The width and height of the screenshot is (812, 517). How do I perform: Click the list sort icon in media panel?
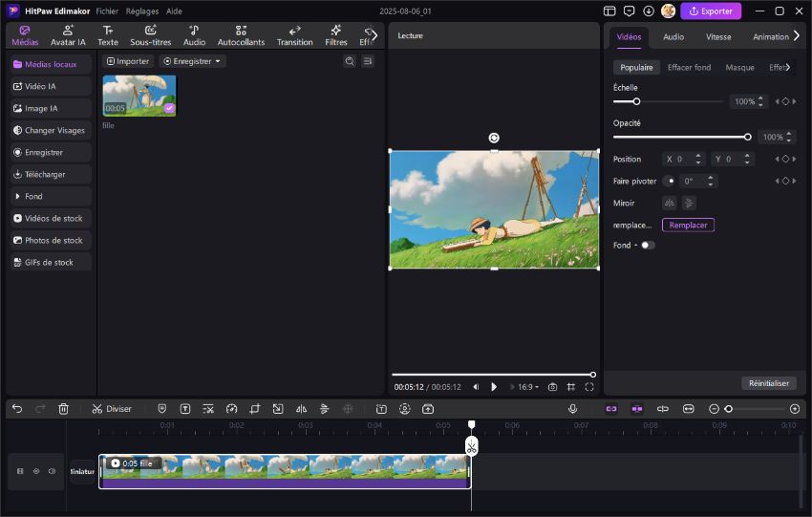click(x=368, y=61)
